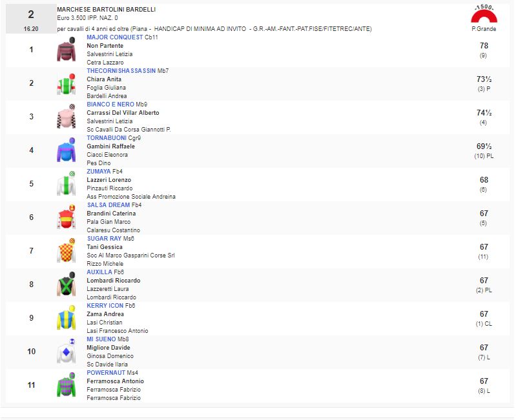This screenshot has height=420, width=516.
Task: Click the red 1500 track distance icon
Action: pyautogui.click(x=483, y=14)
